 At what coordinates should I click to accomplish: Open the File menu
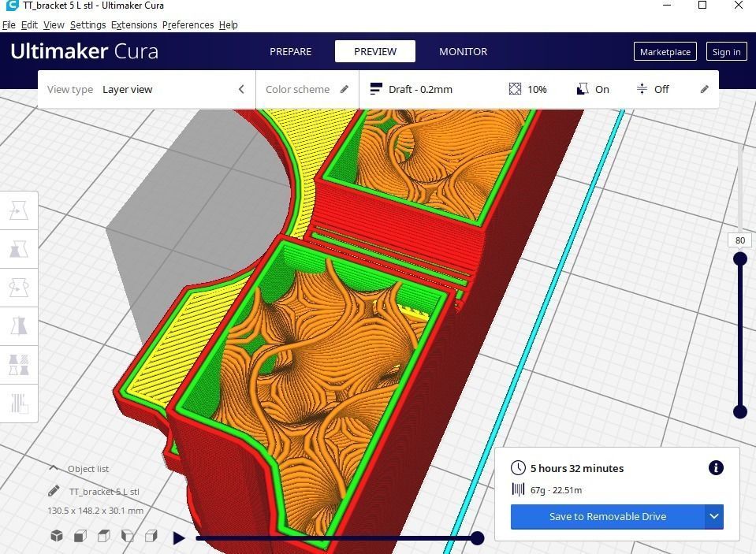click(9, 24)
